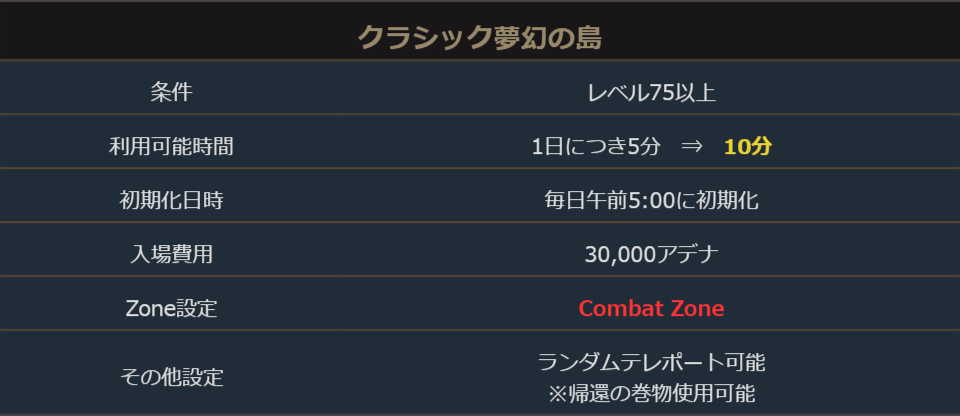Click the アデナ currency word
The image size is (960, 416).
tap(688, 254)
